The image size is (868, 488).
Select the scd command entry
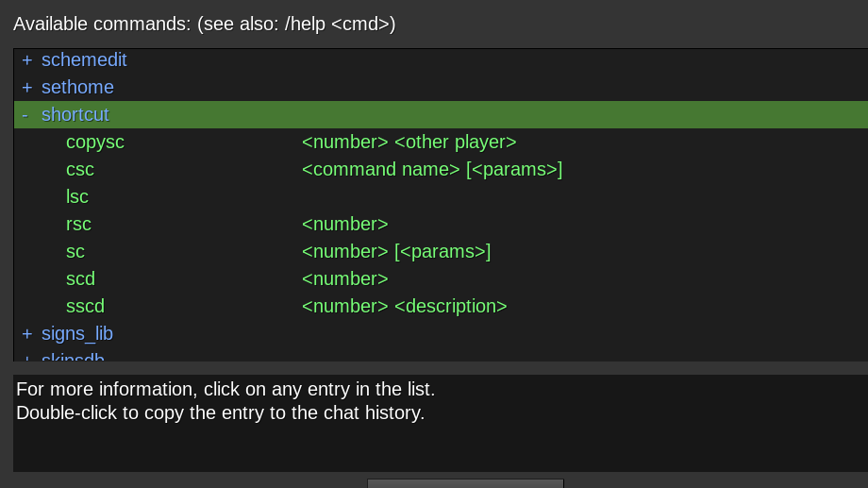click(80, 279)
